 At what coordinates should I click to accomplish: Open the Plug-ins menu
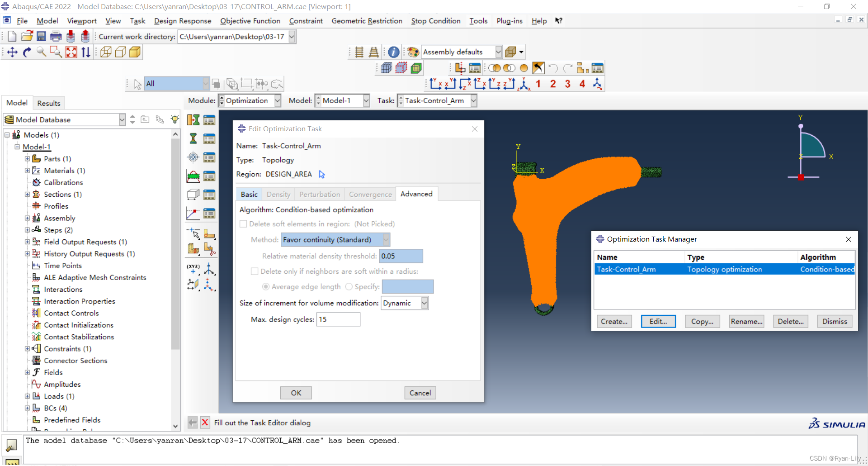[x=509, y=21]
